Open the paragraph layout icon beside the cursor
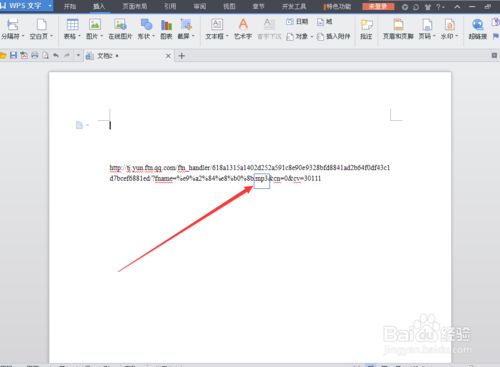500x367 pixels. click(x=79, y=125)
